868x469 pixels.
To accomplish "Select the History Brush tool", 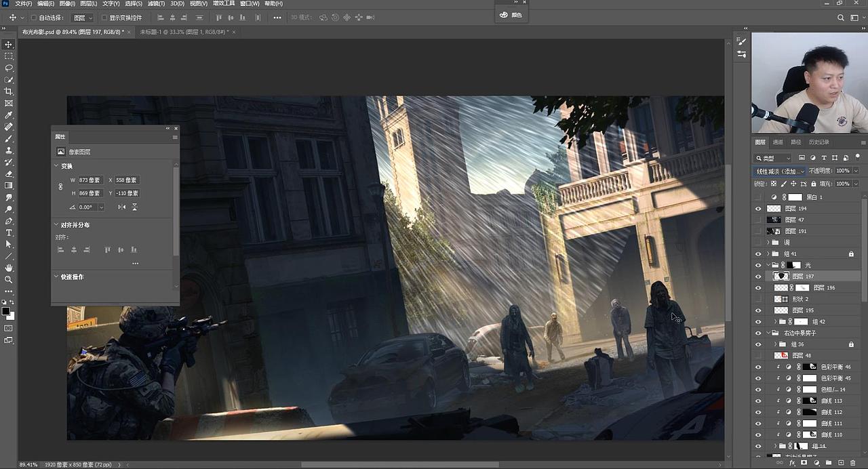I will pyautogui.click(x=9, y=162).
